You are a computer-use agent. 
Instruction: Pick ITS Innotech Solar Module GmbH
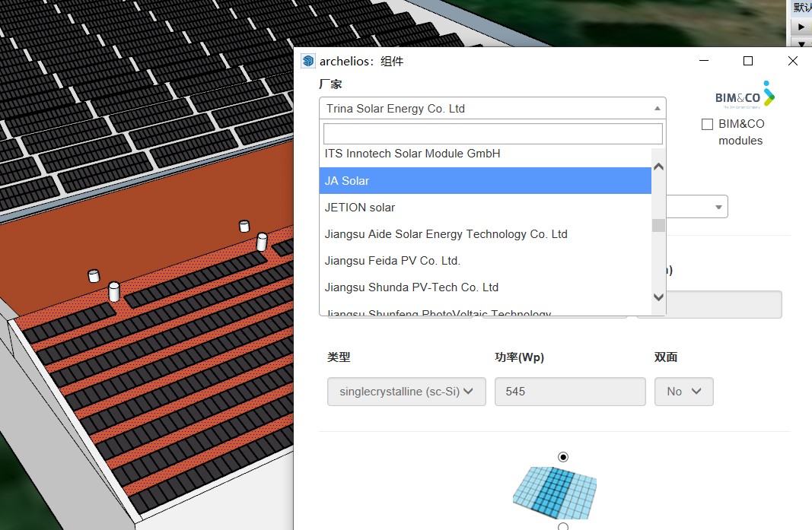click(x=486, y=154)
